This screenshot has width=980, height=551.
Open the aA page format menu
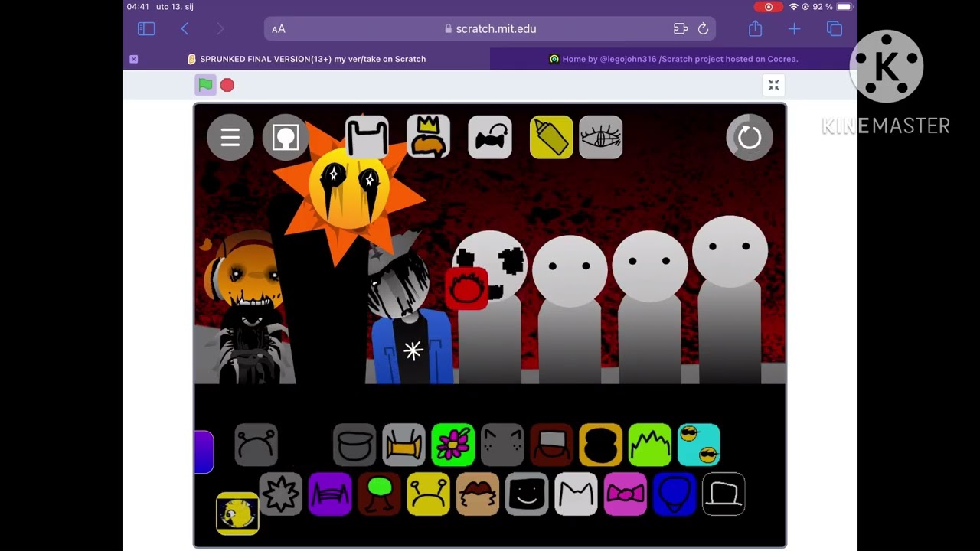279,29
